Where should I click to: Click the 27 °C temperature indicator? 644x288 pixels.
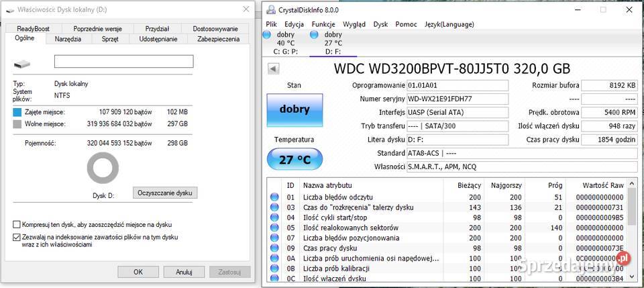pos(294,159)
